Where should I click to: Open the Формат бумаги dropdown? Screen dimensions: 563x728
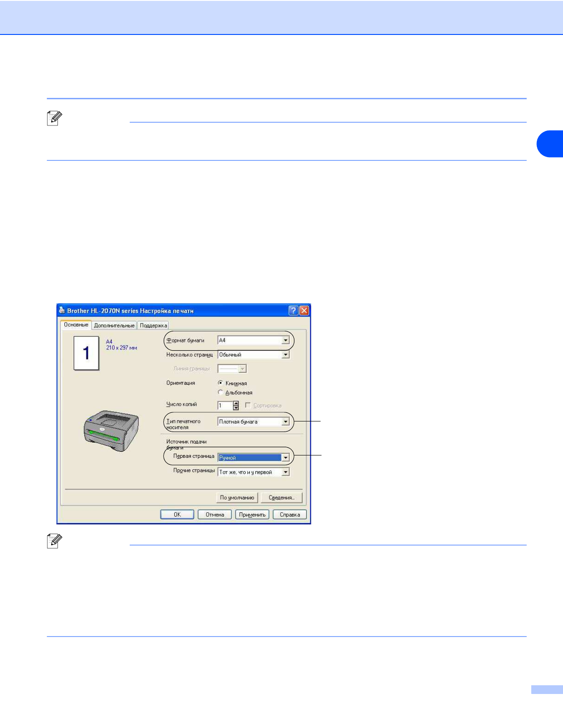point(285,341)
